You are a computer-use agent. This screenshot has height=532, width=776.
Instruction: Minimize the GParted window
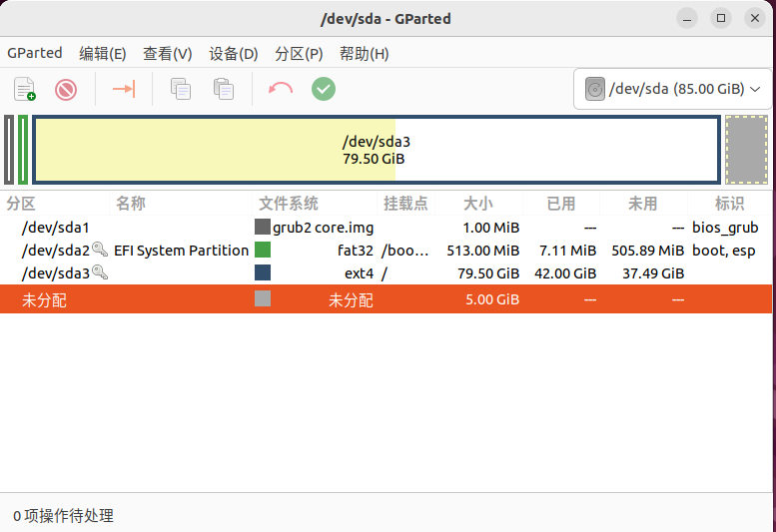[687, 19]
